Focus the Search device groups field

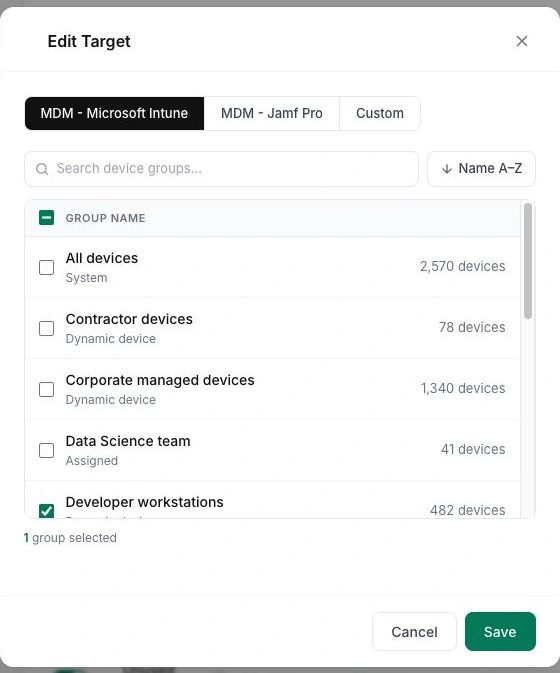(221, 169)
